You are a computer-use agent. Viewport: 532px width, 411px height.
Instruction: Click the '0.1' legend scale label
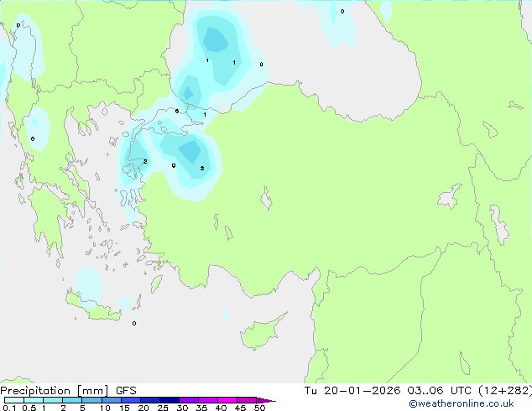point(9,408)
